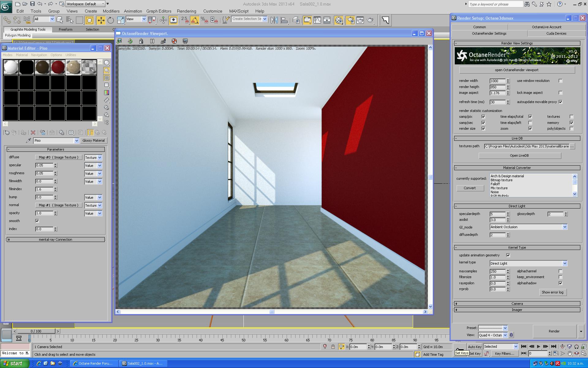Select the Move transform tool

(x=101, y=20)
